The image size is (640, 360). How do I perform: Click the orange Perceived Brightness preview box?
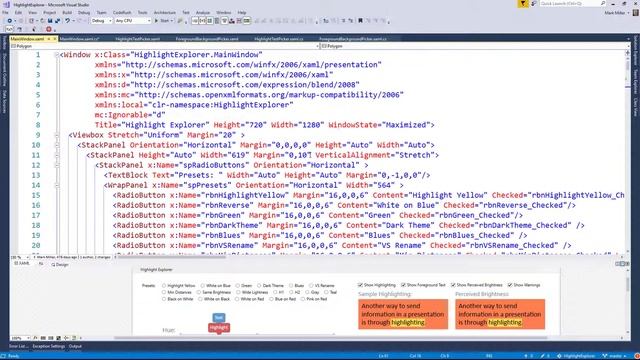pyautogui.click(x=500, y=314)
